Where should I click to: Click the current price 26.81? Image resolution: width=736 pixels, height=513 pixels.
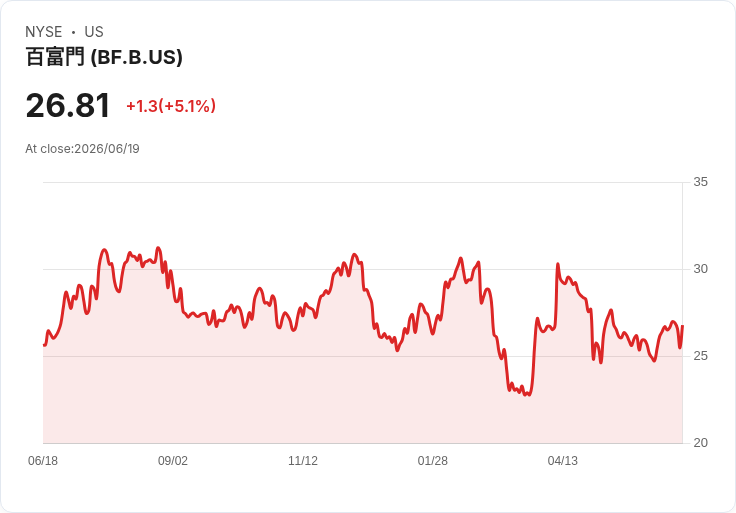click(x=68, y=105)
